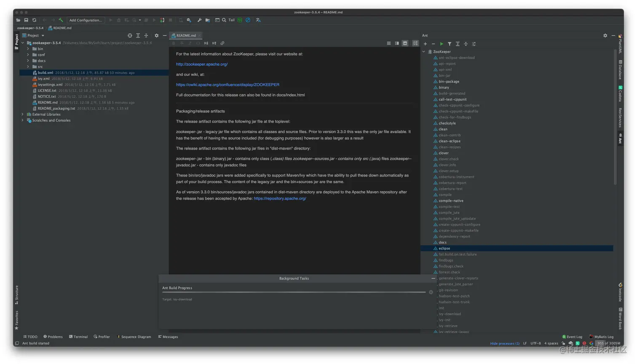
Task: Build project with the green hammer icon
Action: 61,20
